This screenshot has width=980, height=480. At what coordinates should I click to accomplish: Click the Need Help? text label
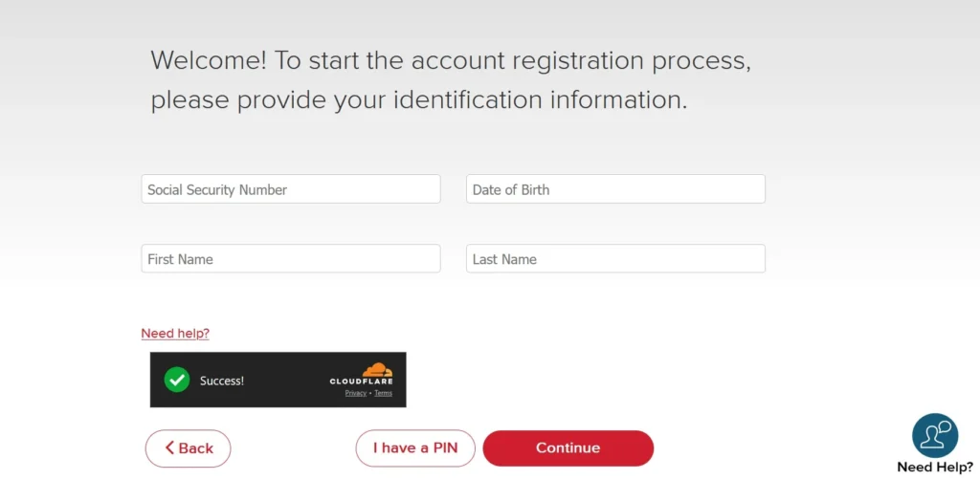tap(934, 468)
